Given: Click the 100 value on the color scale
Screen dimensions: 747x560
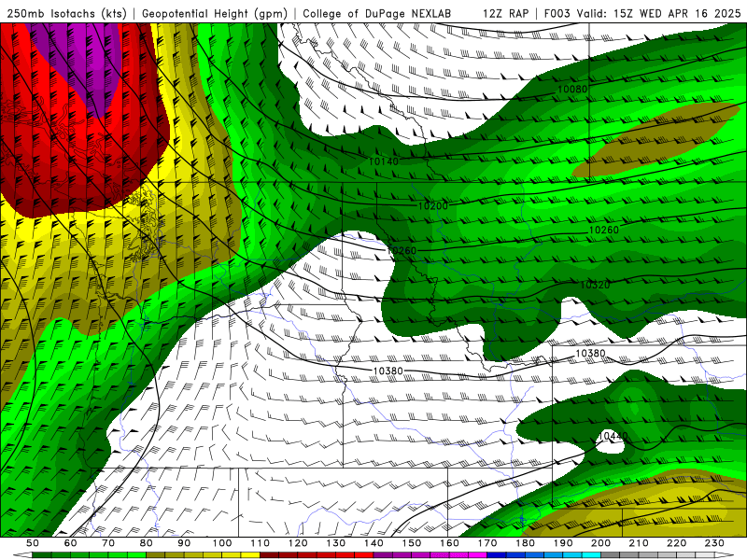Looking at the screenshot, I should pos(222,543).
